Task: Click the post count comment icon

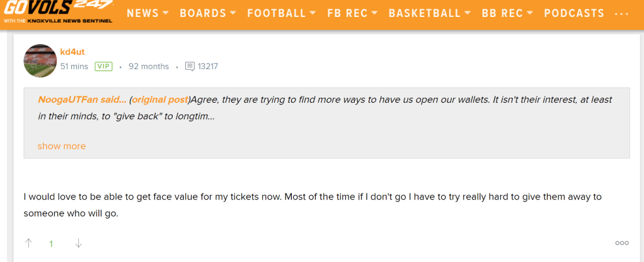Action: click(190, 66)
